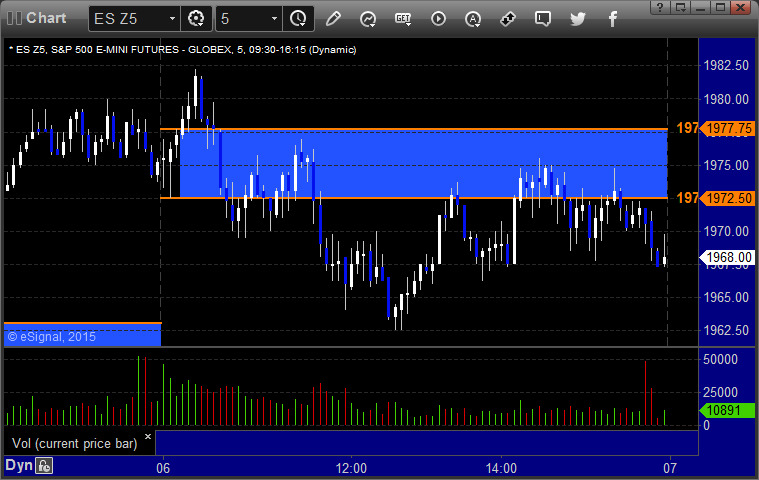The width and height of the screenshot is (759, 480).
Task: Open the alerts A icon
Action: pos(473,19)
